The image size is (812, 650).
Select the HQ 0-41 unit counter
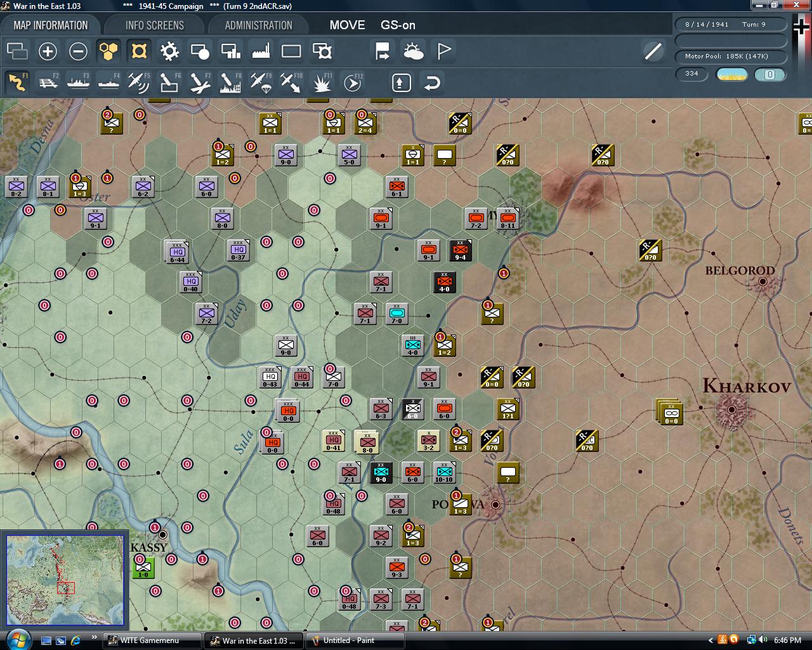tap(333, 441)
